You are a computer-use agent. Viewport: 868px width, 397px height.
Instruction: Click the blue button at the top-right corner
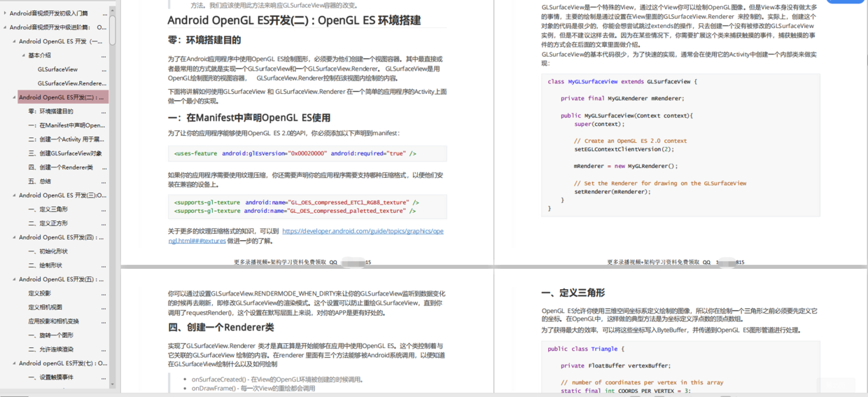click(x=846, y=2)
